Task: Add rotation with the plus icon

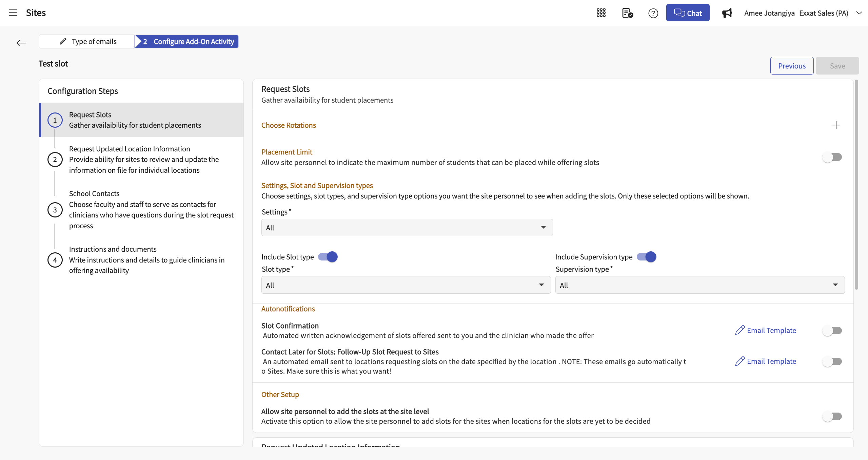Action: pos(836,125)
